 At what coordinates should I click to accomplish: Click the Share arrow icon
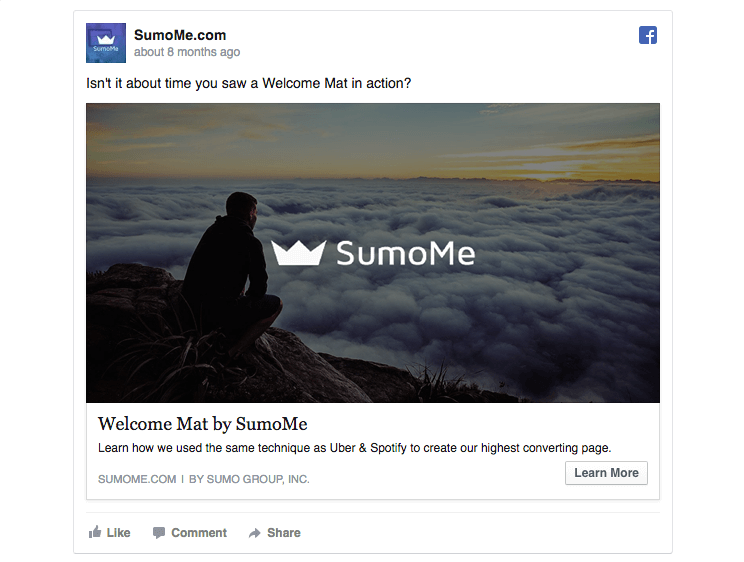255,533
